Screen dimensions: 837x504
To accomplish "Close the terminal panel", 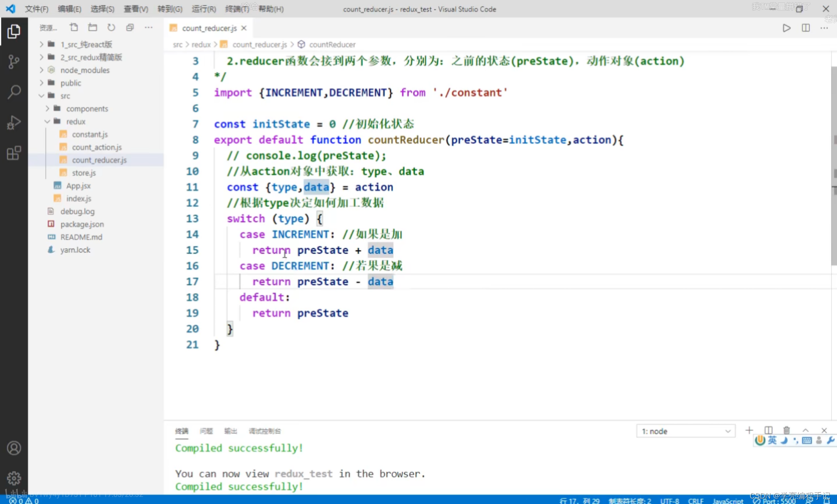I will point(824,430).
